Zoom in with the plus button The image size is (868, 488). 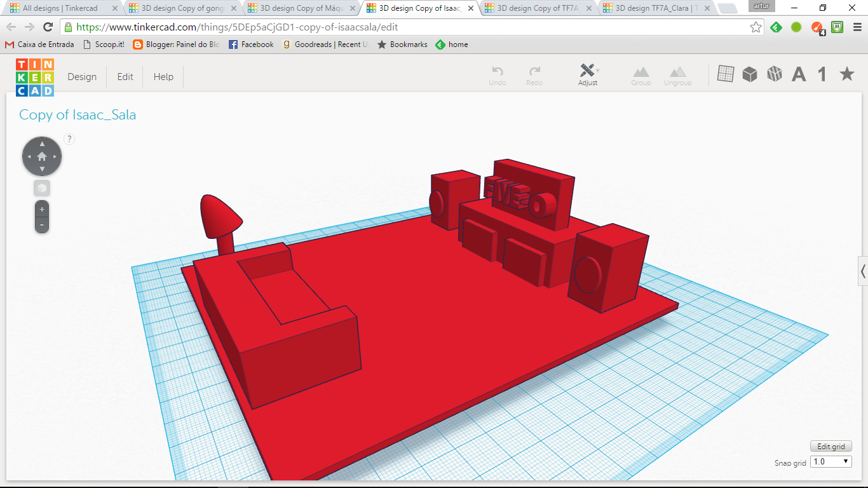coord(42,209)
